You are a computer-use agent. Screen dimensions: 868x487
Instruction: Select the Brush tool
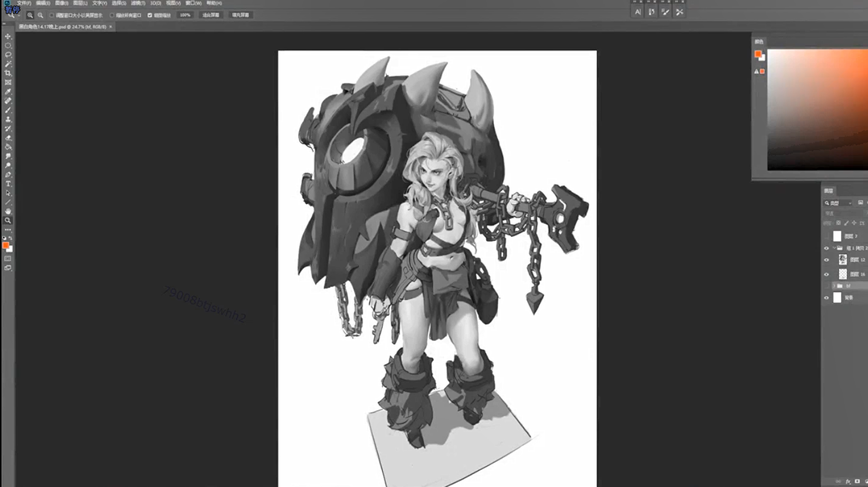(x=8, y=110)
